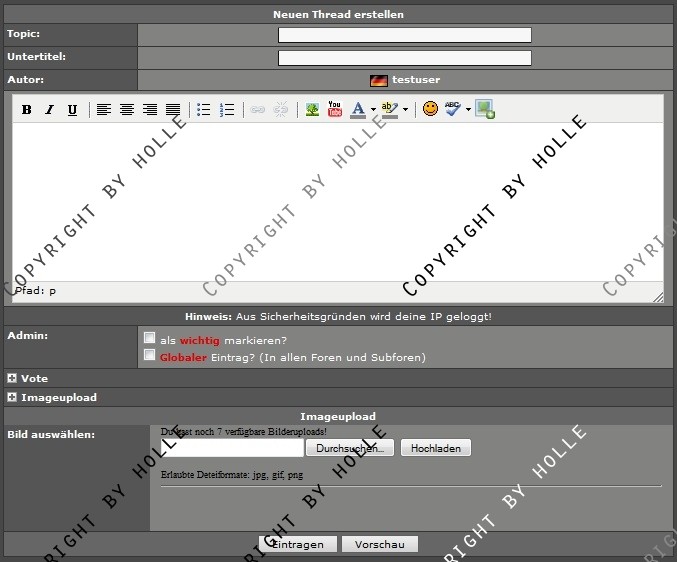Click the image upload toolbar icon with green plus
This screenshot has width=677, height=562.
pos(485,109)
